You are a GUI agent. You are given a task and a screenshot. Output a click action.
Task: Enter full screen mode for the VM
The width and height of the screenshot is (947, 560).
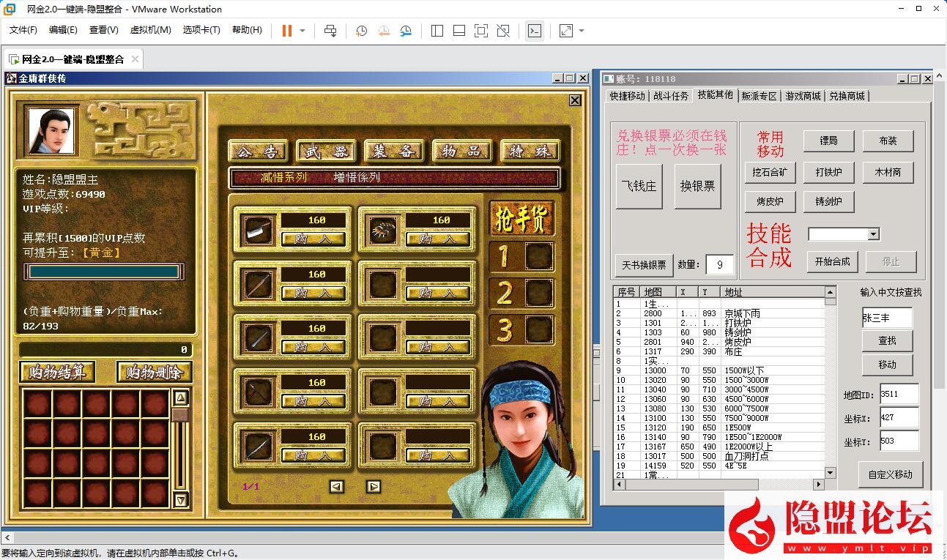[x=480, y=31]
